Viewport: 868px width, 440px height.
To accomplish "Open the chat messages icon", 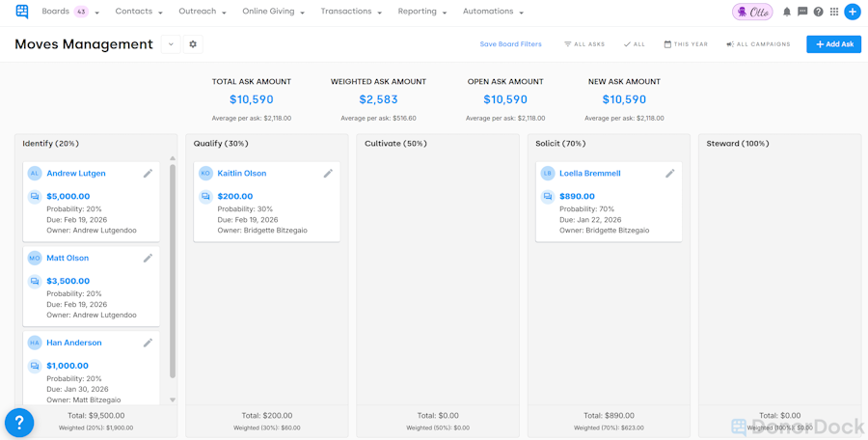I will point(802,12).
